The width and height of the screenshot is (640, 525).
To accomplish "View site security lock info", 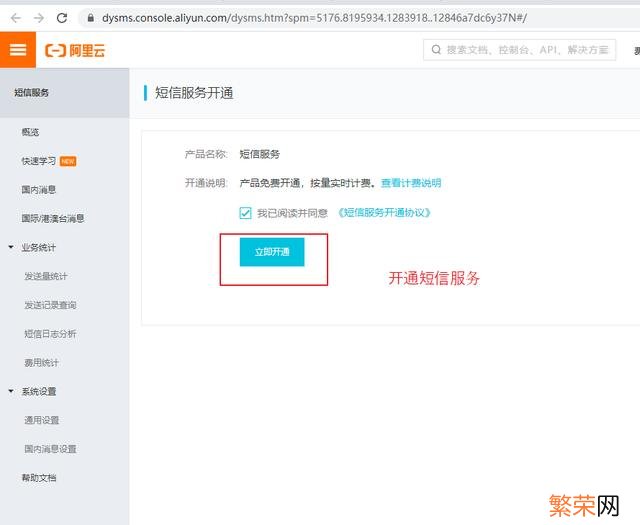I will (x=91, y=18).
